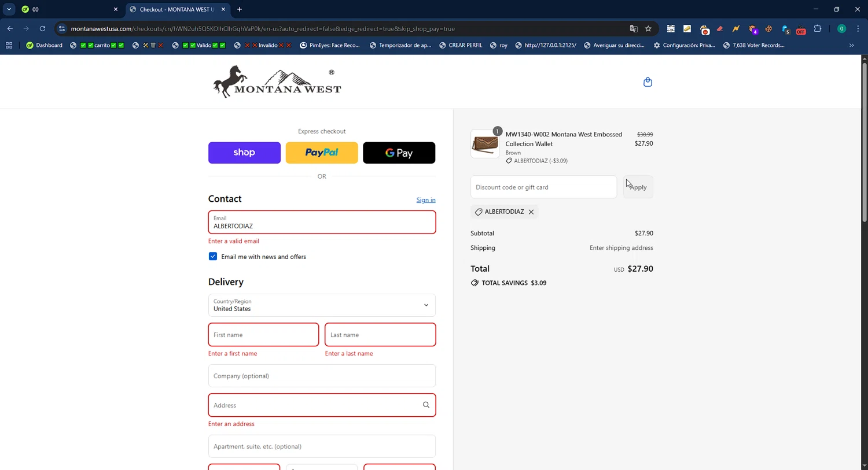The image size is (868, 470).
Task: Click the gold bar extension icon
Action: click(687, 28)
